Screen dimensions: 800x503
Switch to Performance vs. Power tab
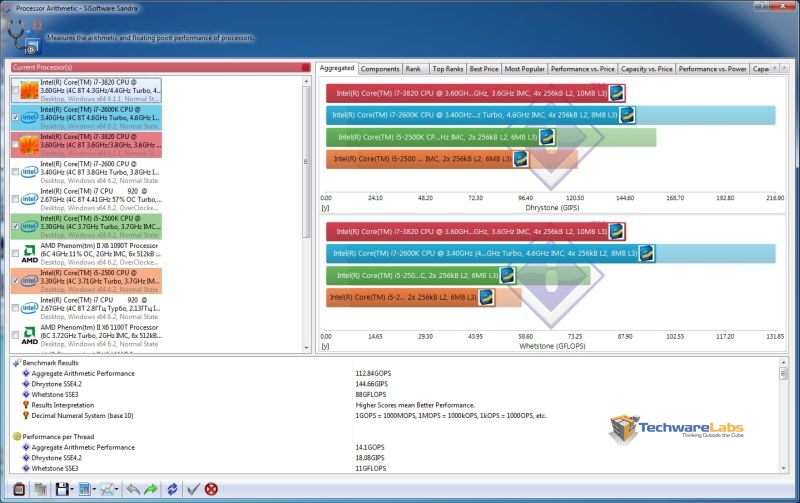[x=712, y=69]
